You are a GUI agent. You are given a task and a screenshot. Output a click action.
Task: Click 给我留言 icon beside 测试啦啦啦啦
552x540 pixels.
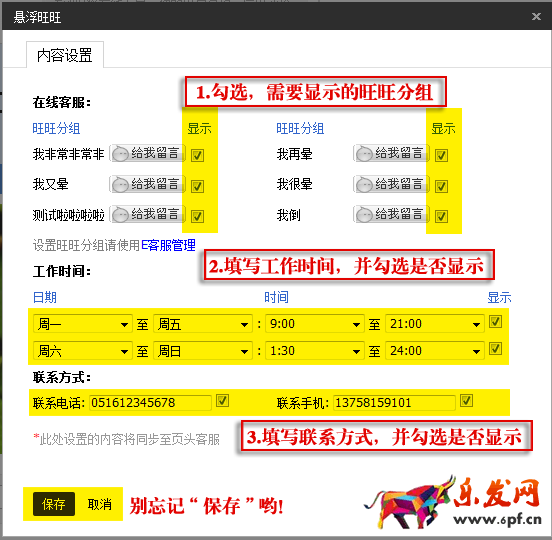tap(148, 214)
